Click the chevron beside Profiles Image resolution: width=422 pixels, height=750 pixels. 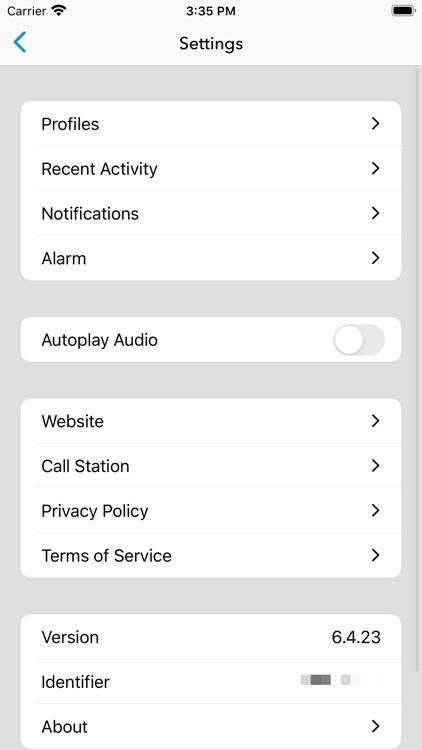376,124
